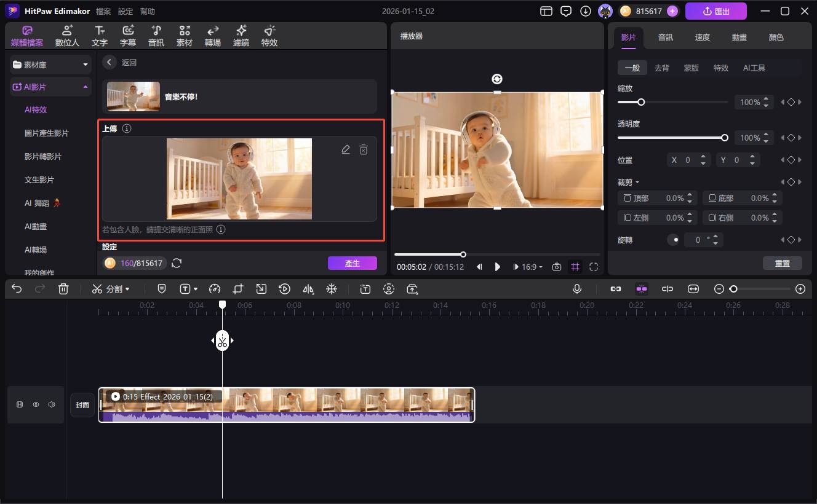Click the pencil edit icon on uploaded image

tap(346, 150)
